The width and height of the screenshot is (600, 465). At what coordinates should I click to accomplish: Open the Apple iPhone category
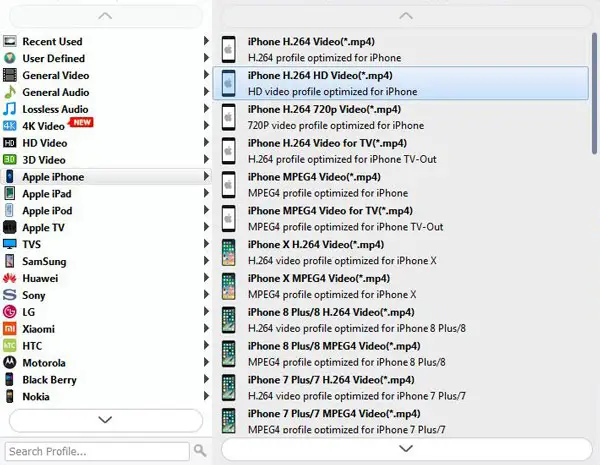pyautogui.click(x=106, y=176)
